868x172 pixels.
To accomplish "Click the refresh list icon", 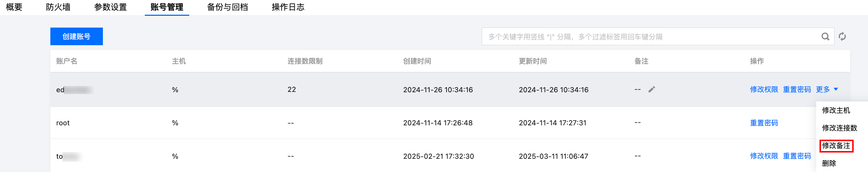I will coord(842,37).
